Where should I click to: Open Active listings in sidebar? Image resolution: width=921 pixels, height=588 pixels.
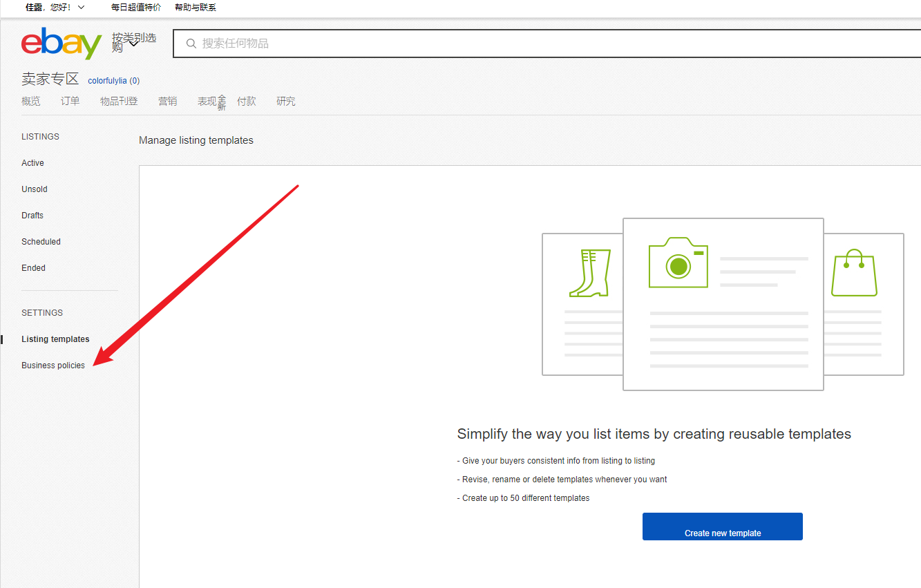tap(32, 163)
